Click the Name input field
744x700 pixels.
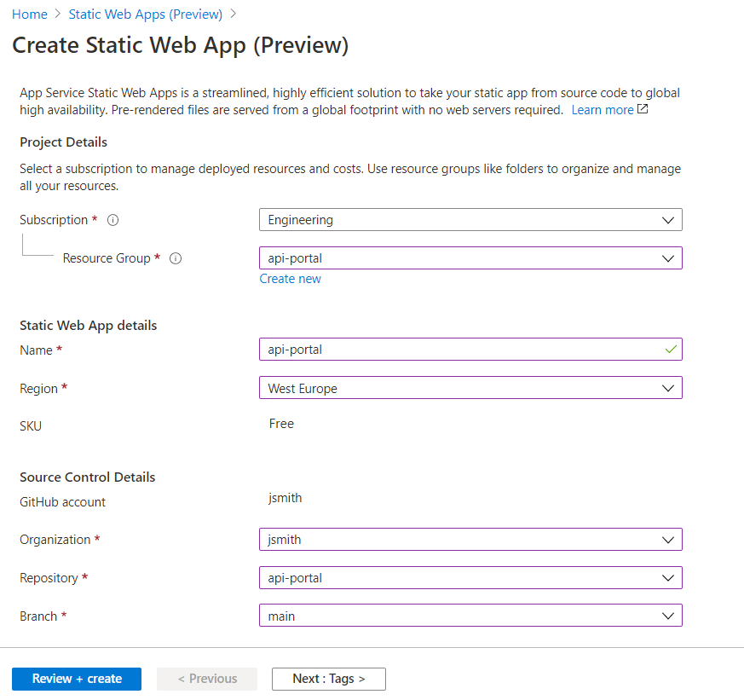click(x=460, y=350)
